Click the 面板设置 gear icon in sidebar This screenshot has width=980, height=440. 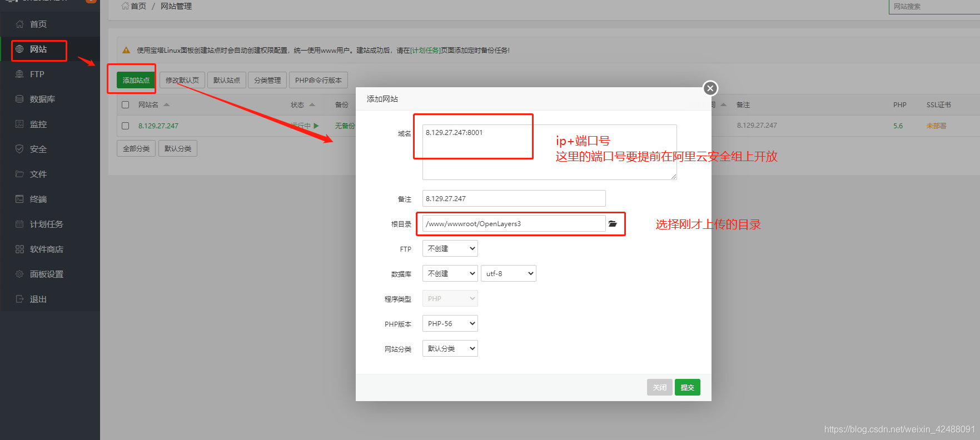pyautogui.click(x=19, y=274)
